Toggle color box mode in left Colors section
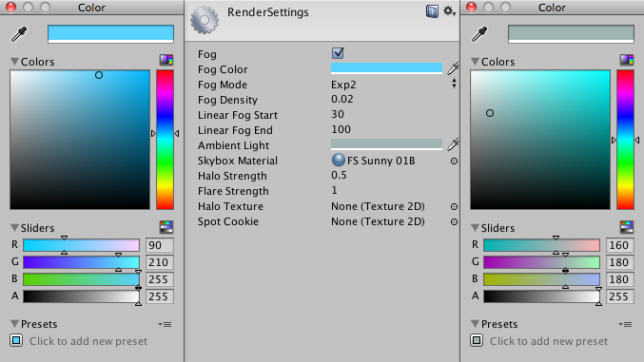Viewport: 644px width, 362px height. pyautogui.click(x=166, y=60)
